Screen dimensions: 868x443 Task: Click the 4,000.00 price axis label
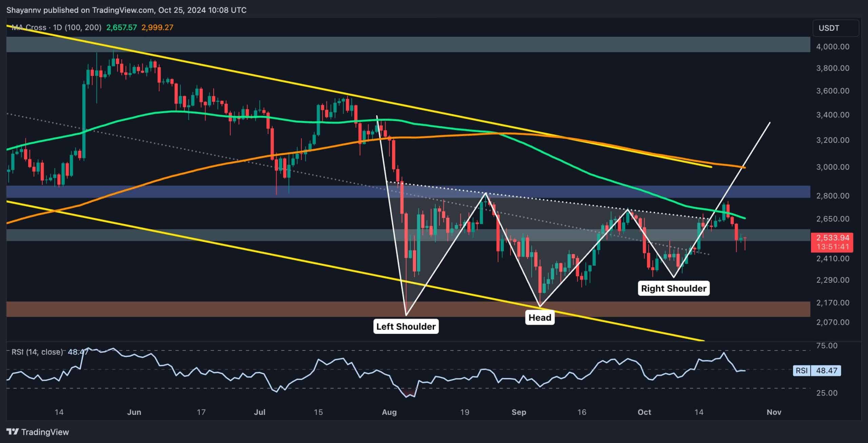(x=832, y=47)
